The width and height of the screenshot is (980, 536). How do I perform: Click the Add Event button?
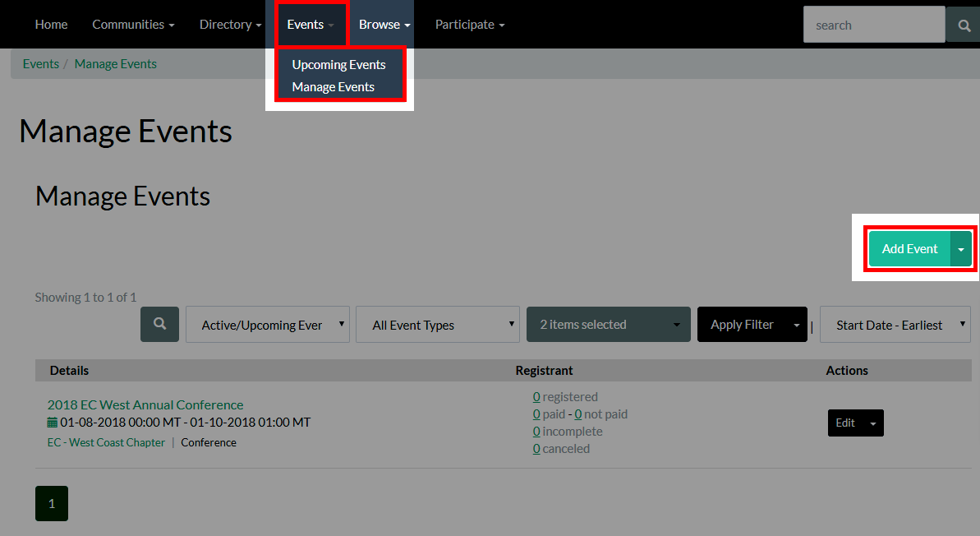pos(909,249)
